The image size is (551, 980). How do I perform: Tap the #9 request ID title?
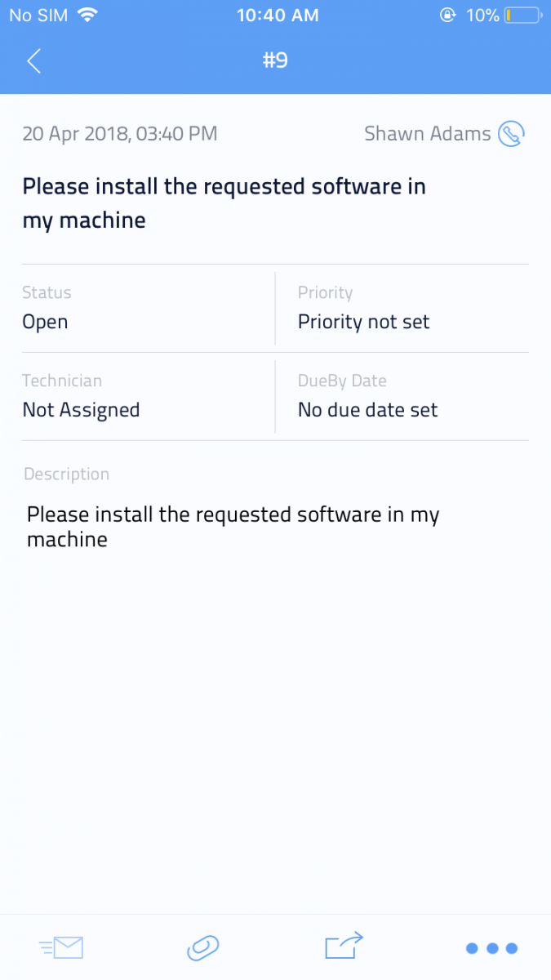point(275,61)
